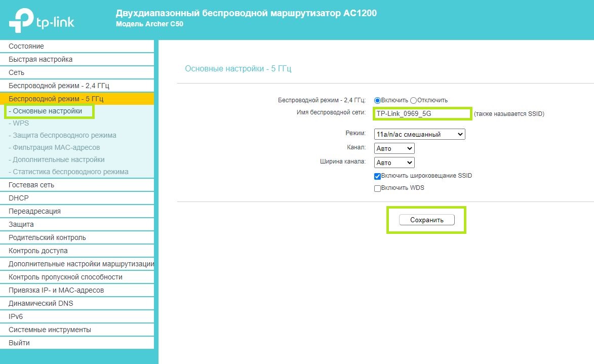Go to Гостевая сеть menu

[31, 185]
